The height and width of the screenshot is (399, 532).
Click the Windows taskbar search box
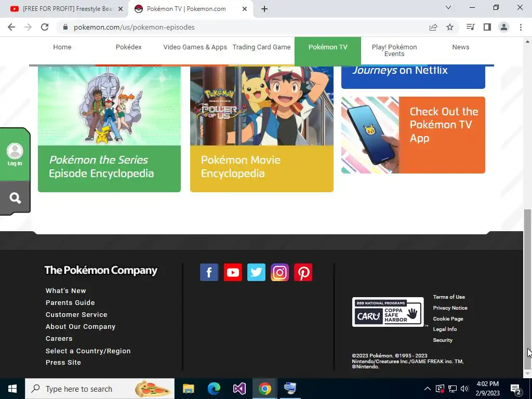click(100, 389)
